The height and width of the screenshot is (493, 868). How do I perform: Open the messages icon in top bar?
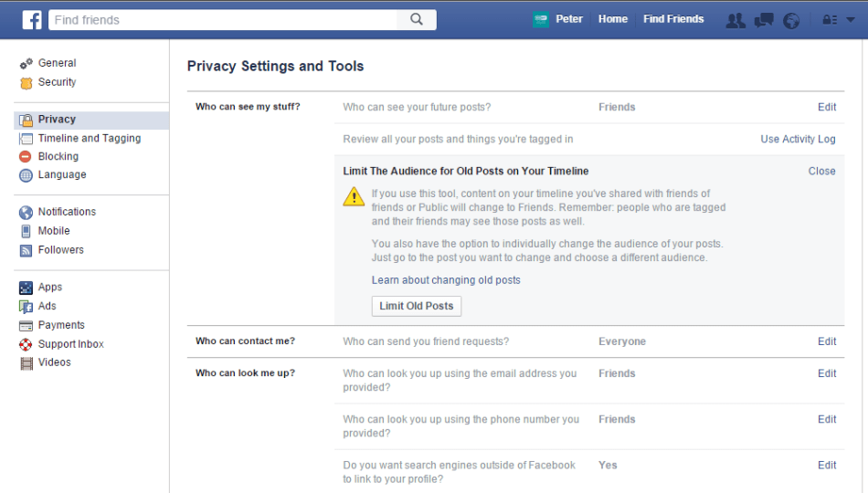(764, 20)
